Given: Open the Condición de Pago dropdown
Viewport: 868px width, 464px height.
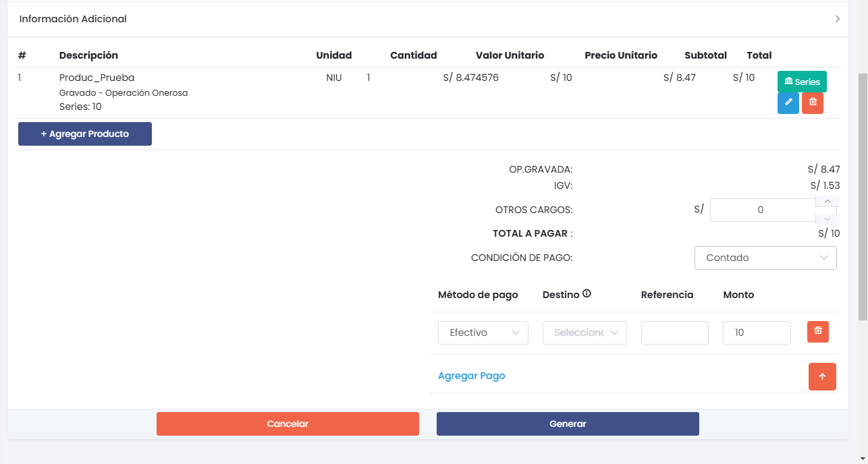Looking at the screenshot, I should tap(765, 258).
